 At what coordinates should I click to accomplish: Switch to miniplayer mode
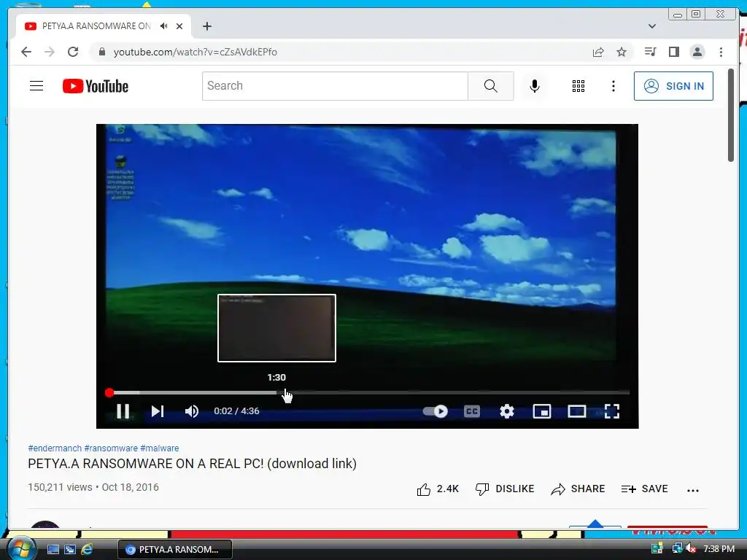pos(542,411)
